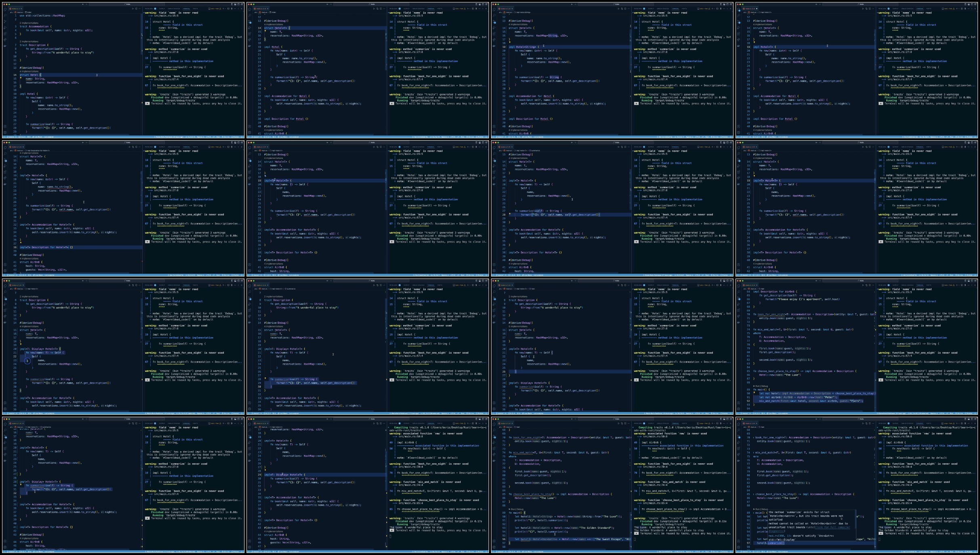
Task: Open the frame with 'let hotel3' line highlighted
Action: click(x=612, y=485)
